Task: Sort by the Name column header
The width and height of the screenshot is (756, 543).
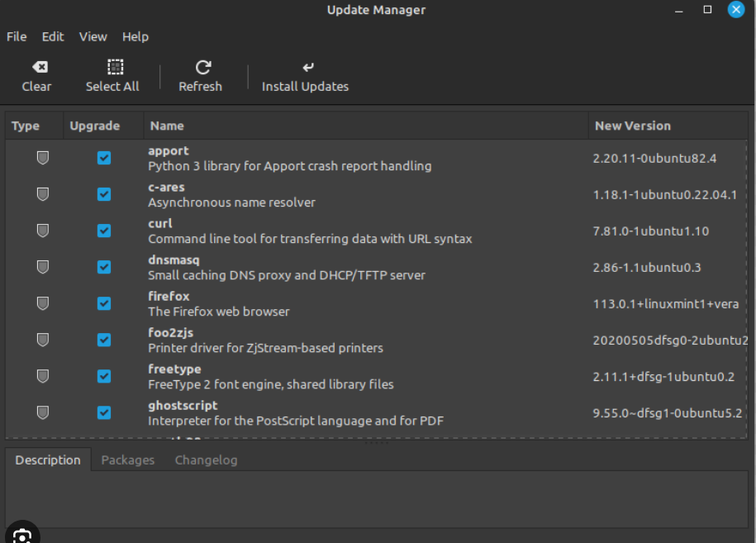Action: click(366, 126)
